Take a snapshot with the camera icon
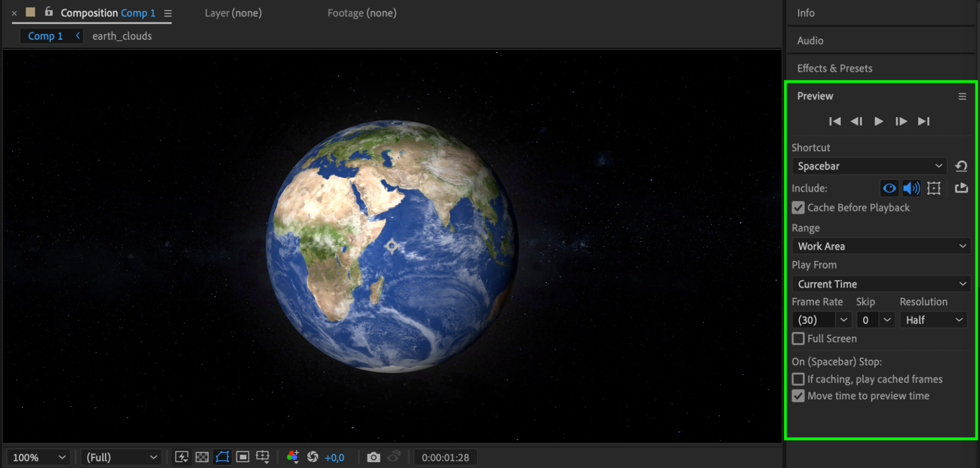 point(373,457)
